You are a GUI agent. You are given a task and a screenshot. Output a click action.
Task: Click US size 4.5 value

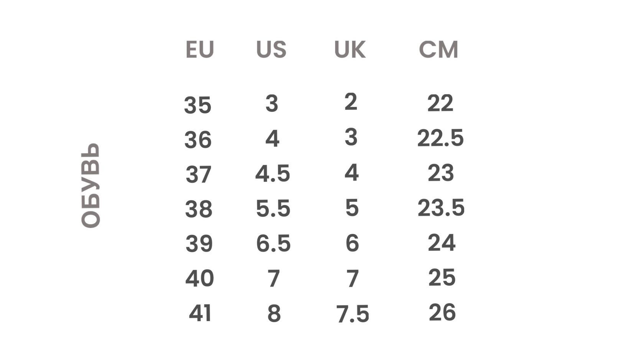pos(273,174)
